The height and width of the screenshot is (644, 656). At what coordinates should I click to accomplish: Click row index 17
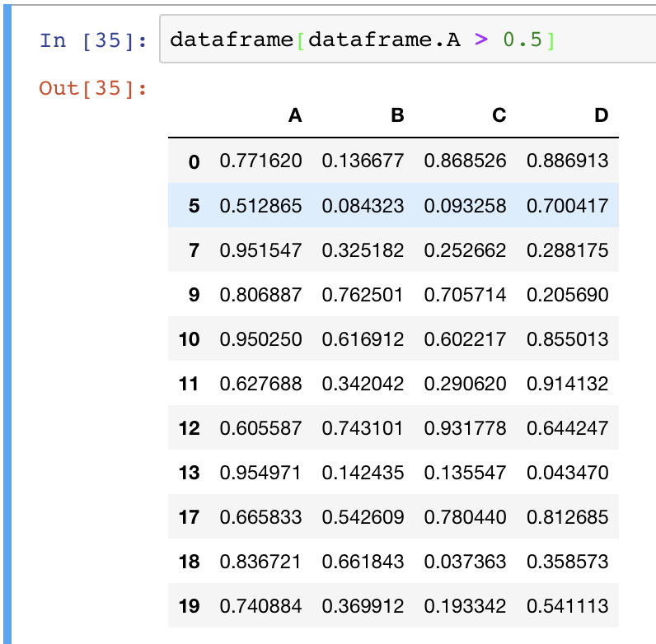(189, 517)
